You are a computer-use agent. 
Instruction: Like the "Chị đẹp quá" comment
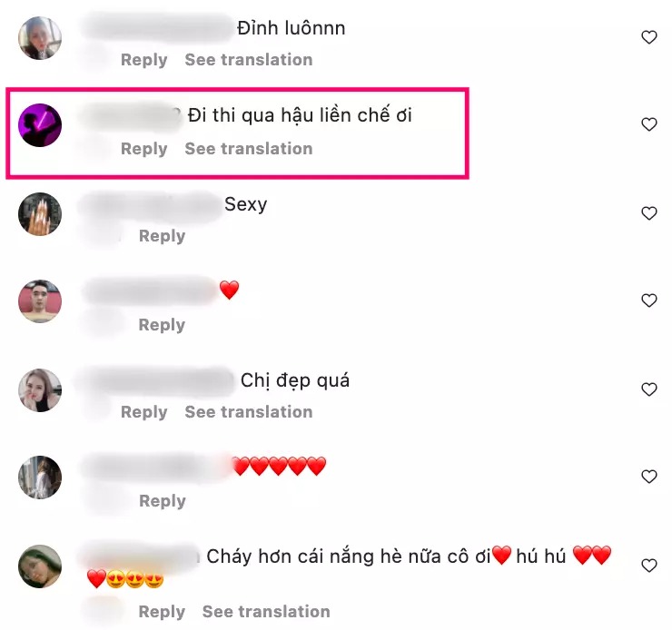pos(649,389)
